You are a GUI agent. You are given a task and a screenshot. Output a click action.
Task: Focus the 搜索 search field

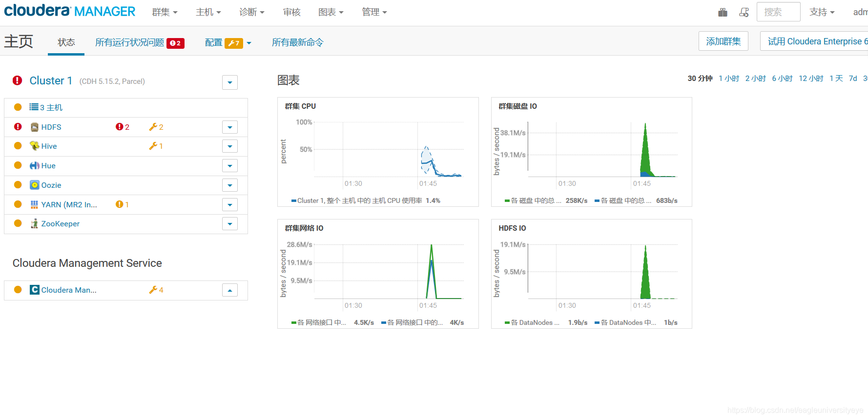[x=778, y=12]
